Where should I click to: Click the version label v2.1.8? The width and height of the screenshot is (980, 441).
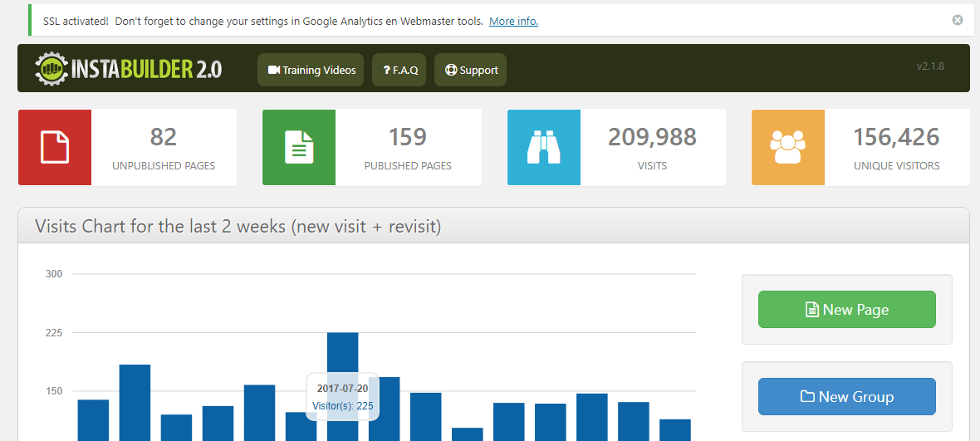(x=930, y=66)
